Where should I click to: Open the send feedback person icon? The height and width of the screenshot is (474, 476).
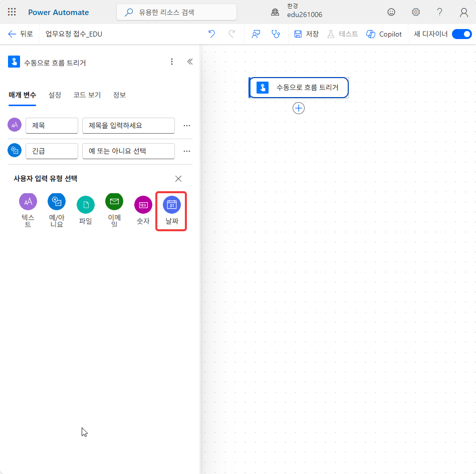pos(256,34)
